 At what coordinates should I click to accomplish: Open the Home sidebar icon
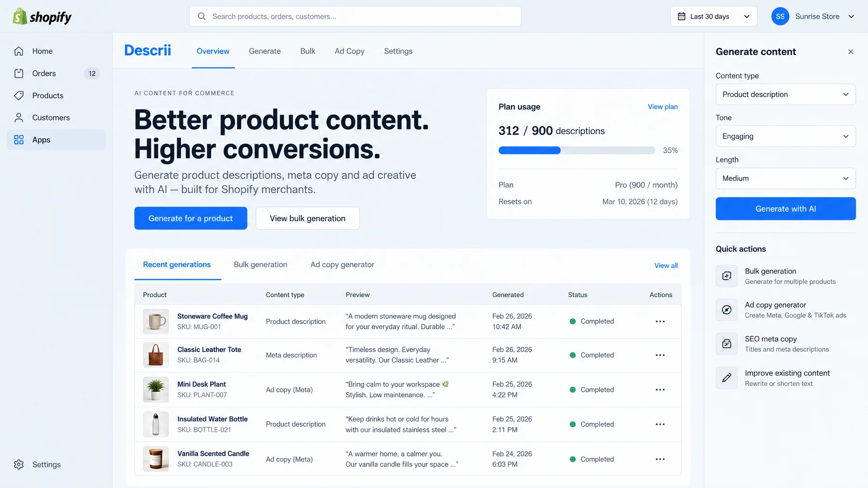pos(19,51)
